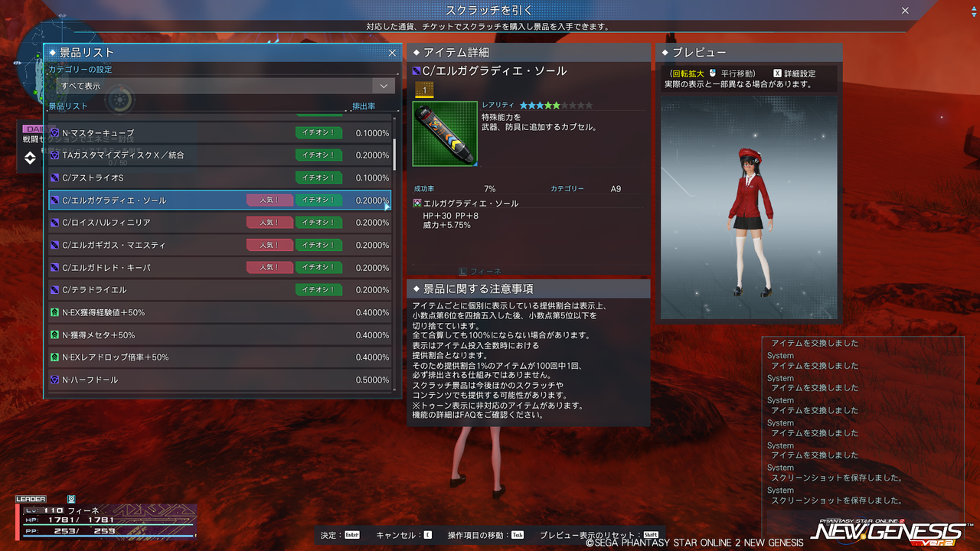Click the N-ハーフドール item icon
Viewport: 980px width, 551px height.
(x=55, y=380)
